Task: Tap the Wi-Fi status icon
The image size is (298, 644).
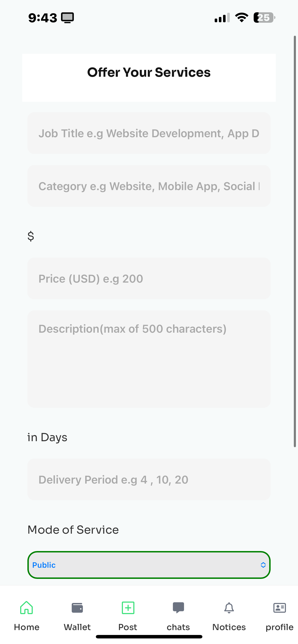Action: [241, 18]
